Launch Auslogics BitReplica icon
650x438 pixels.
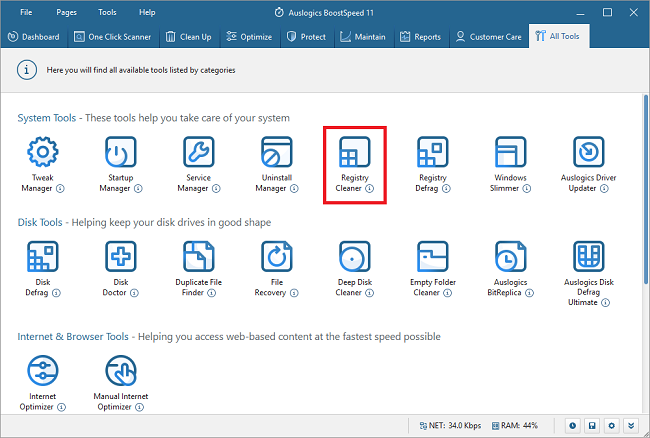tap(510, 256)
